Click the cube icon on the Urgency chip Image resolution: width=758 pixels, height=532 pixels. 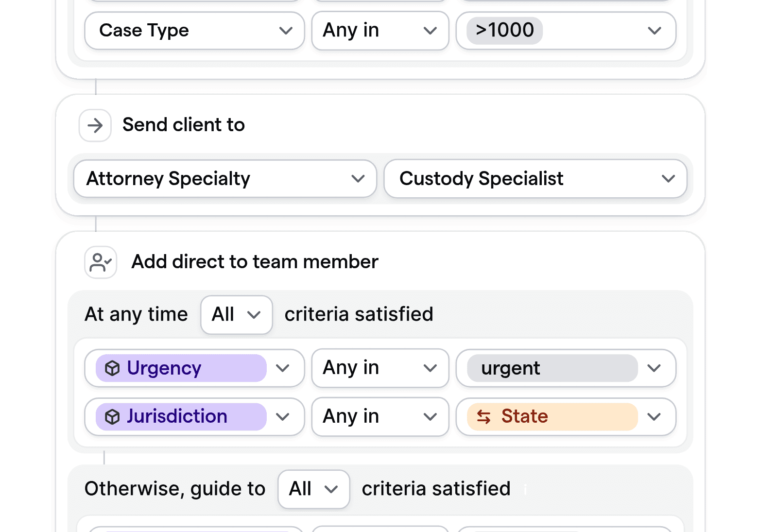(x=113, y=368)
